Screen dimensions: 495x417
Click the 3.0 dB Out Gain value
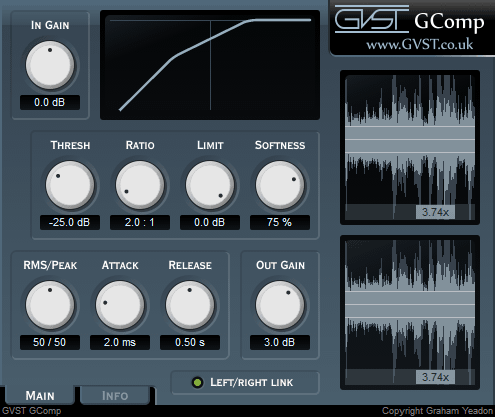point(280,342)
